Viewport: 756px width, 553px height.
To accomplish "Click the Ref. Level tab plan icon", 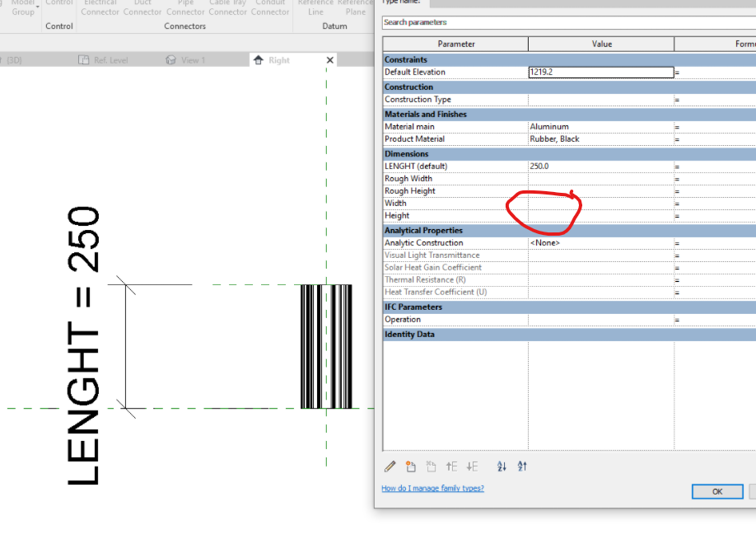I will point(84,60).
